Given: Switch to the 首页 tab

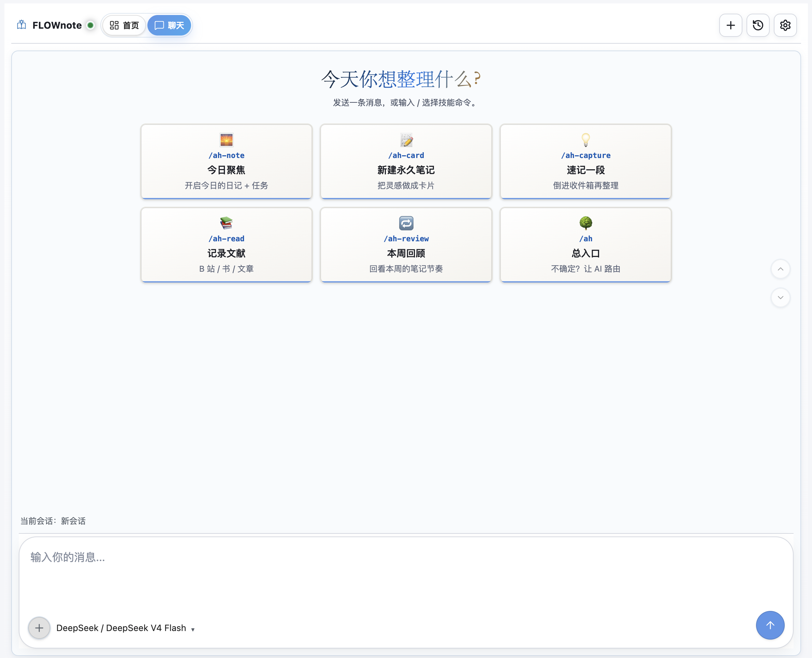Looking at the screenshot, I should [x=124, y=25].
